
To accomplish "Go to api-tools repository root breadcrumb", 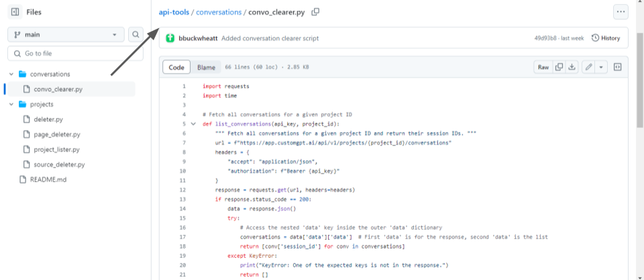I will tap(174, 12).
